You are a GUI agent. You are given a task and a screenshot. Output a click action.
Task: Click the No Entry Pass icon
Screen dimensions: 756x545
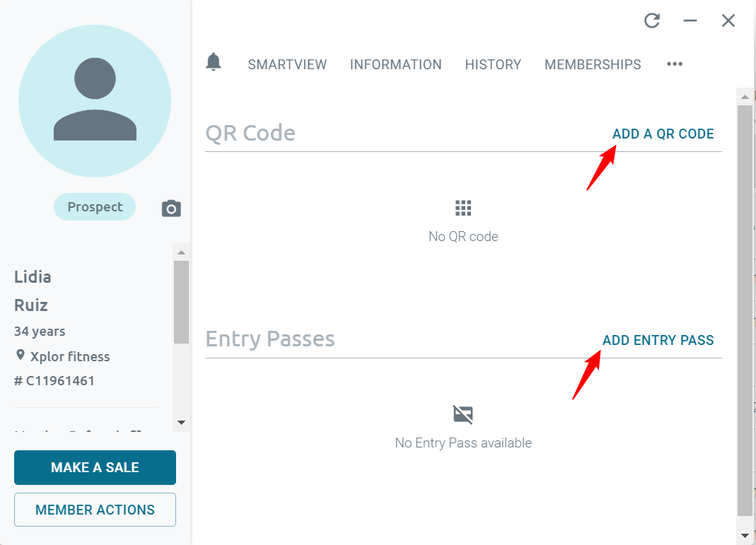[x=463, y=414]
